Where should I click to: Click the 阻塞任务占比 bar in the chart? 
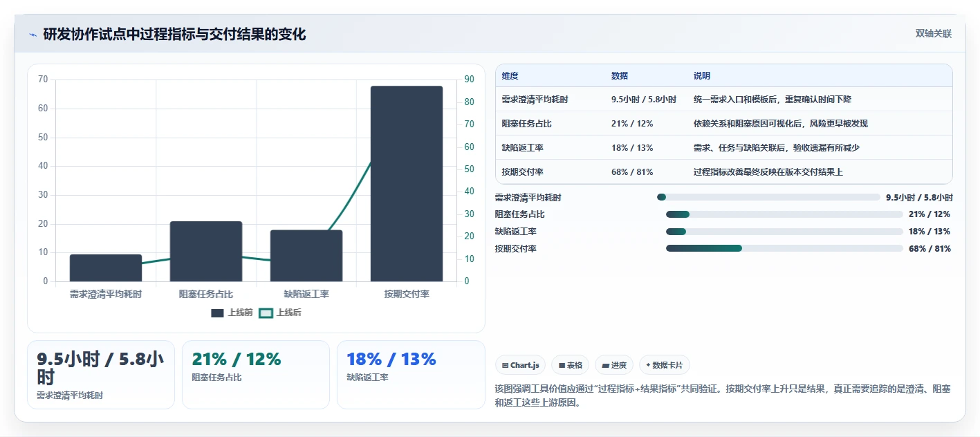206,252
